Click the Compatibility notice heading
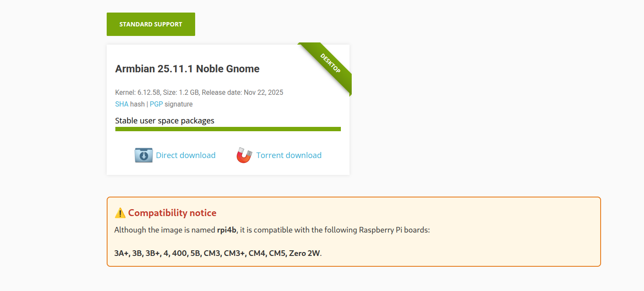Screen dimensions: 644x291 pyautogui.click(x=172, y=213)
